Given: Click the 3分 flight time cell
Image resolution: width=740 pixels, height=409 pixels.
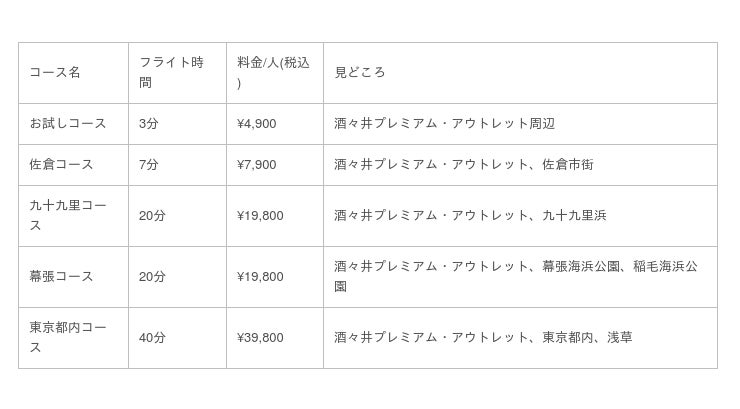Looking at the screenshot, I should (149, 124).
